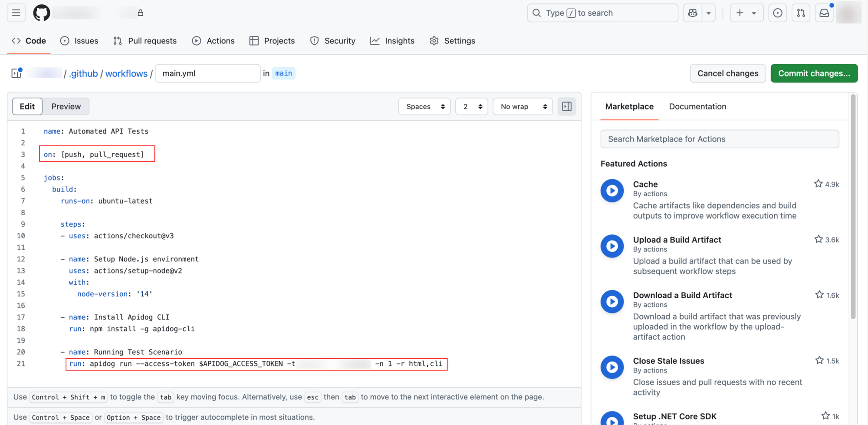Open the hamburger navigation menu
This screenshot has width=868, height=425.
(x=16, y=13)
